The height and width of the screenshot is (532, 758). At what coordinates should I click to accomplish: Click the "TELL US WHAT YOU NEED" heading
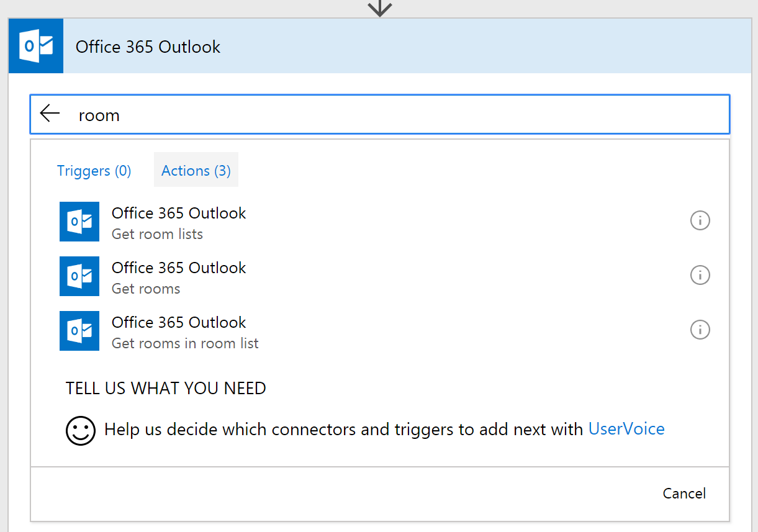[x=166, y=389]
